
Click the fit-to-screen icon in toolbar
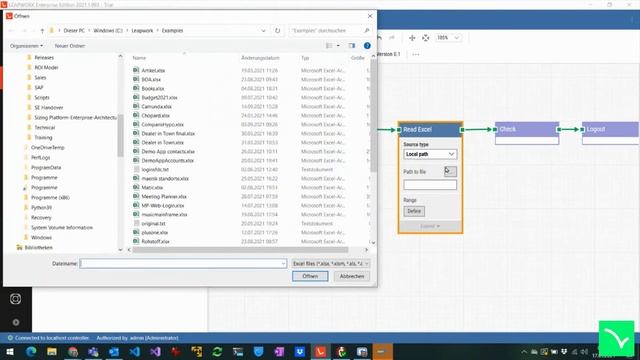(426, 38)
